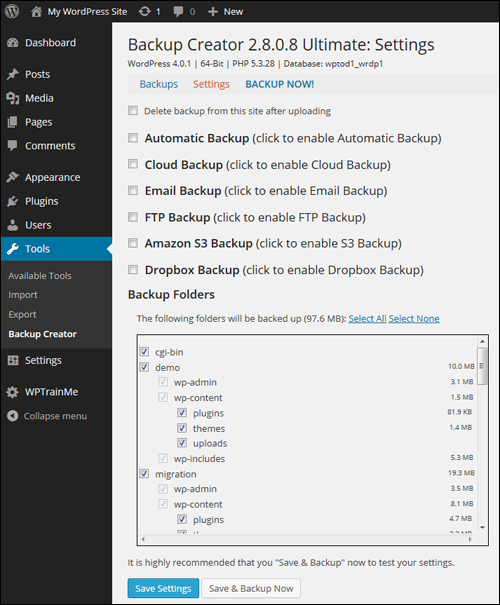Screen dimensions: 500x605
Task: Open Import submenu item
Action: click(x=23, y=295)
